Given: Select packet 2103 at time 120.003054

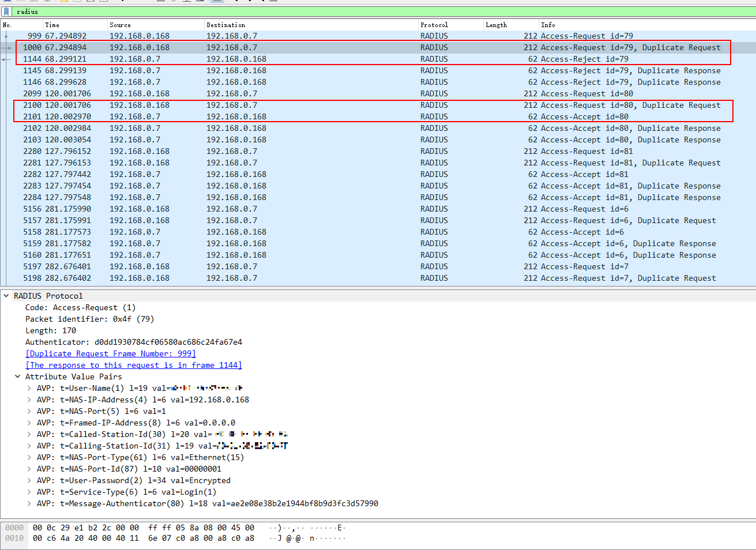Looking at the screenshot, I should pos(378,140).
